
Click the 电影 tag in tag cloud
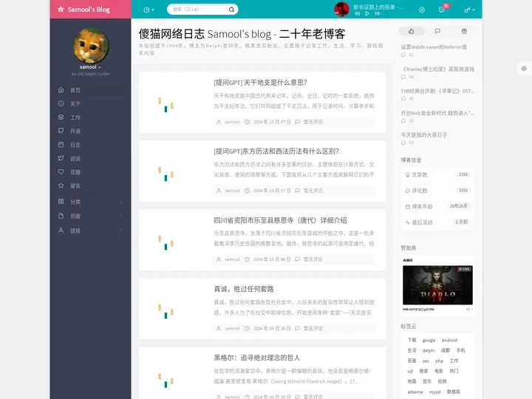[439, 371]
